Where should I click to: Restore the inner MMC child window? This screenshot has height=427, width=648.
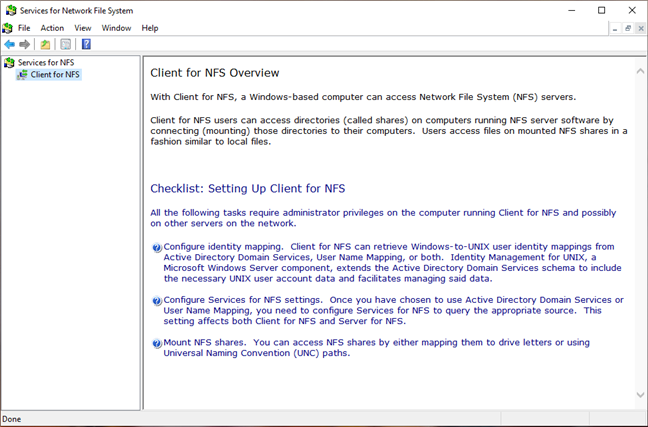click(627, 28)
